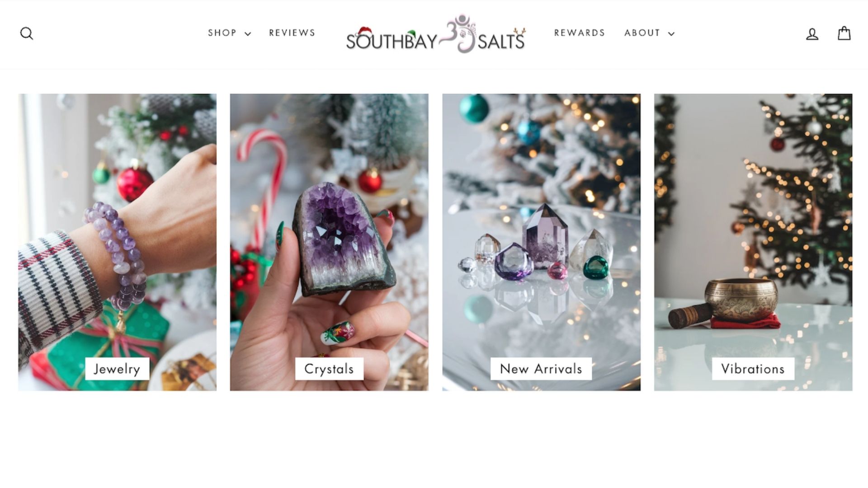Open the Rewards page
This screenshot has width=868, height=488.
click(580, 33)
